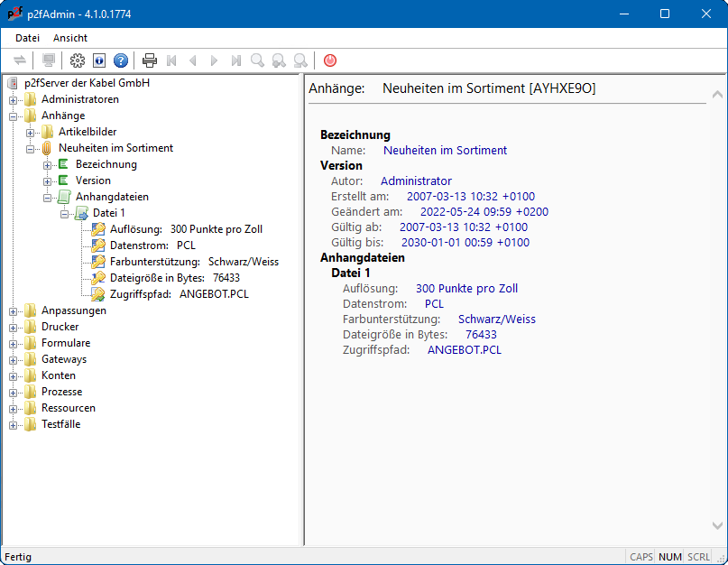Screen dimensions: 728x565
Task: Click the printer icon in toolbar
Action: [150, 60]
